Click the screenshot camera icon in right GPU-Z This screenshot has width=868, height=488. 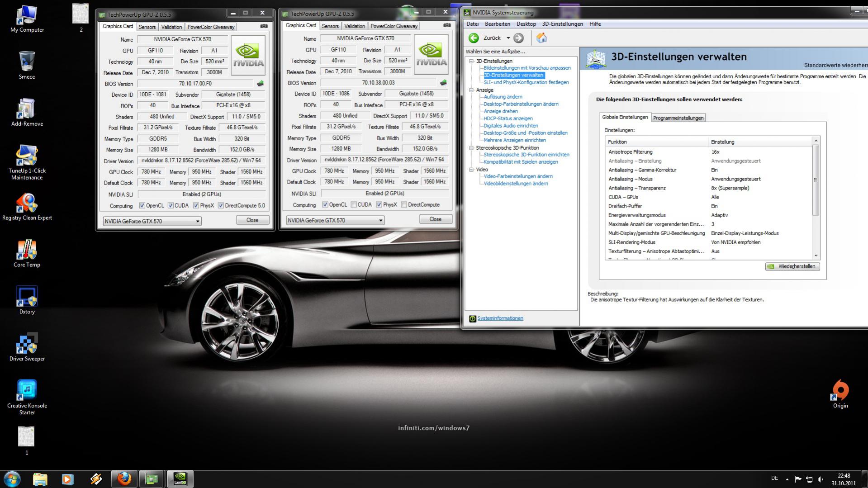[x=447, y=25]
